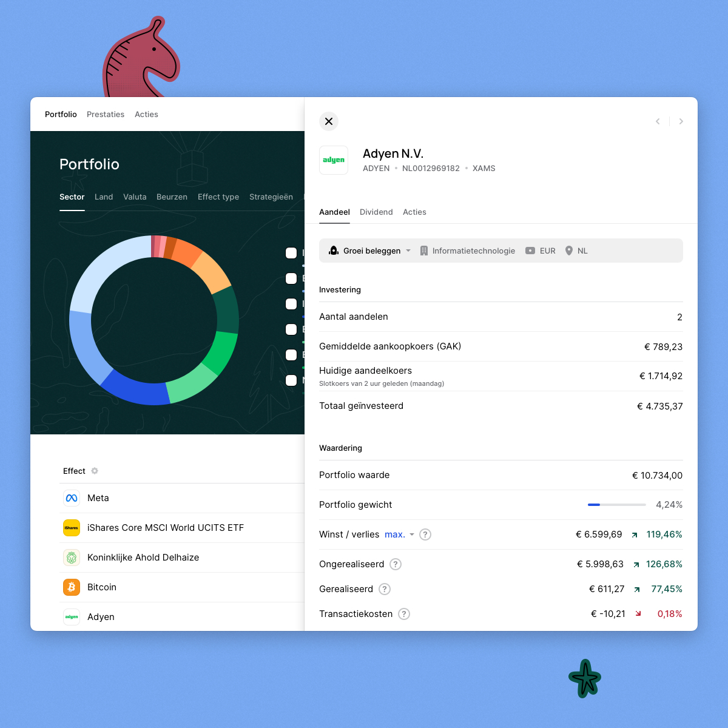Screen dimensions: 728x728
Task: Go to previous holding arrow
Action: click(x=658, y=121)
